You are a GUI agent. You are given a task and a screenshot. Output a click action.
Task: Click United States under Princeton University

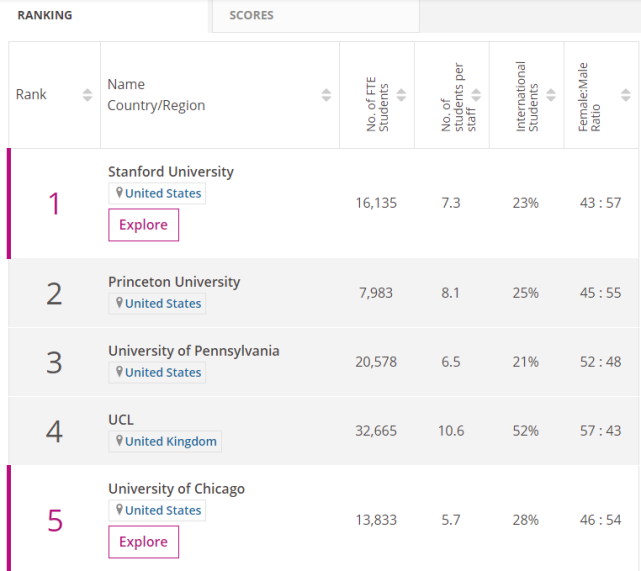[x=163, y=304]
